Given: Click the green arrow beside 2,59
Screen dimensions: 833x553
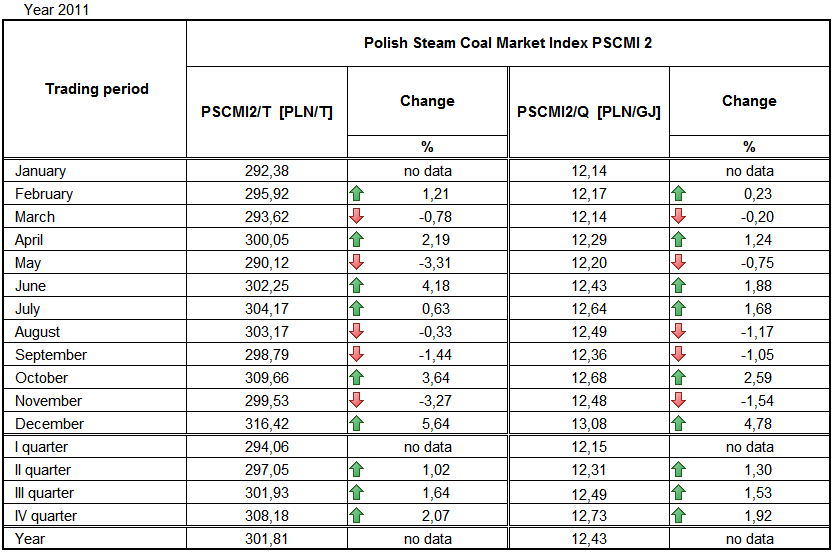Looking at the screenshot, I should [678, 378].
